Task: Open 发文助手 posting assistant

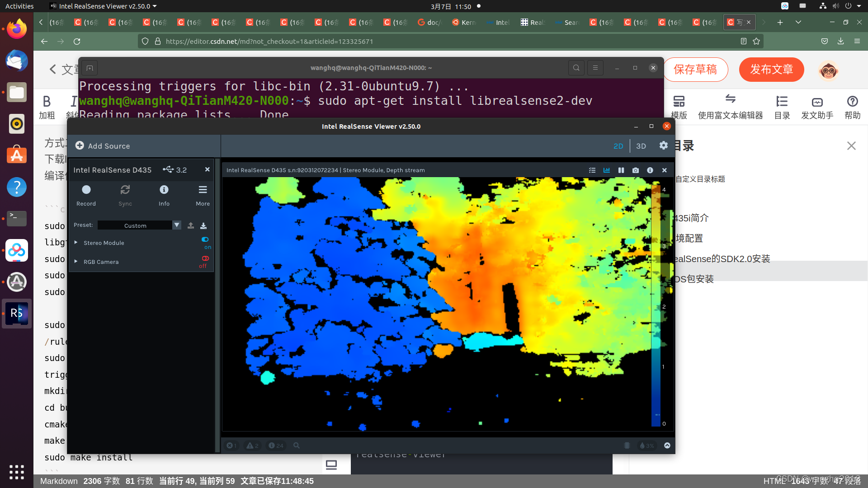Action: coord(817,108)
